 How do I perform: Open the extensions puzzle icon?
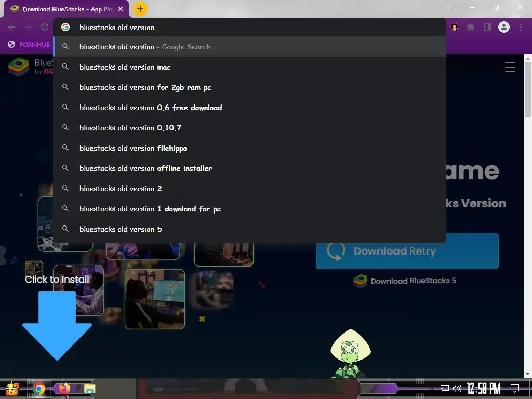[470, 27]
